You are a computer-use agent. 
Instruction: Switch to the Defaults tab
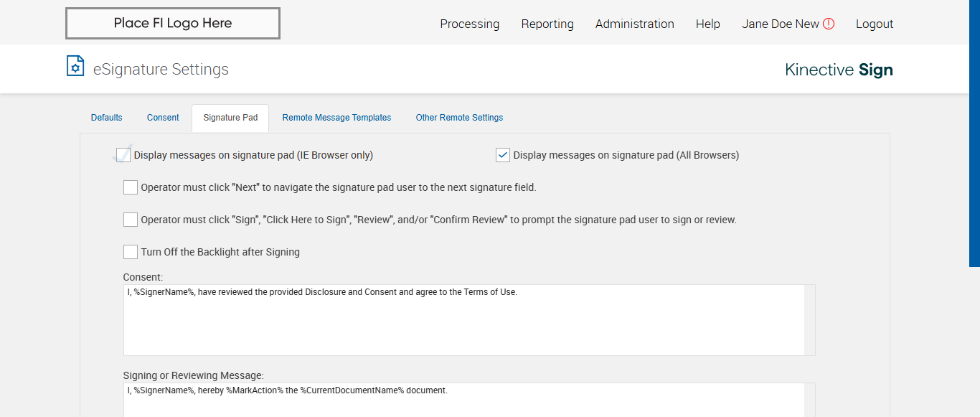pos(107,118)
